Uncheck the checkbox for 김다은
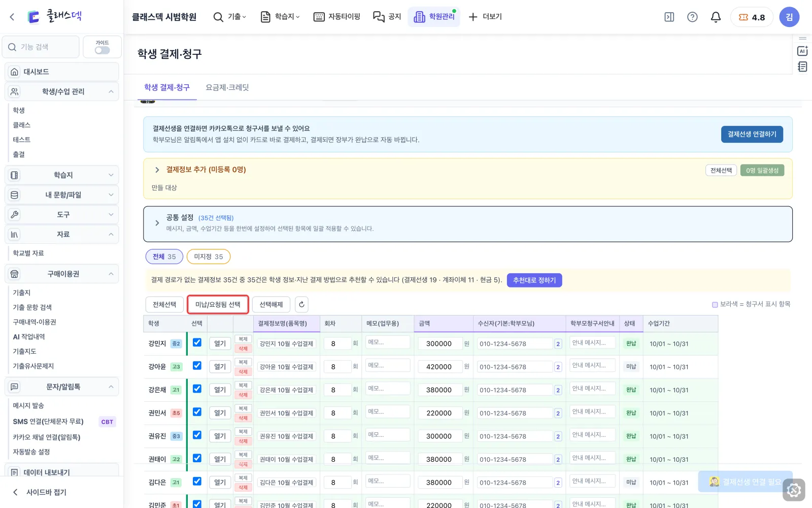812x508 pixels. click(197, 481)
